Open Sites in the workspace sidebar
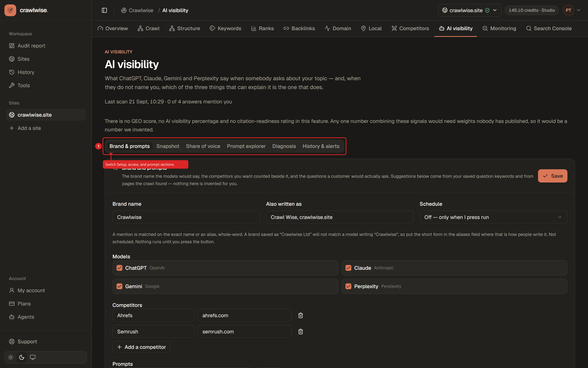The width and height of the screenshot is (588, 368). pyautogui.click(x=46, y=59)
